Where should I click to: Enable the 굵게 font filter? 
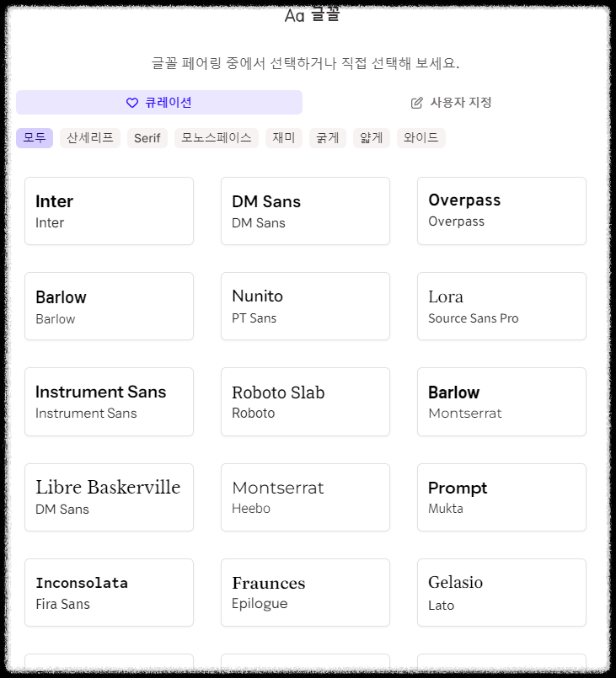tap(327, 137)
